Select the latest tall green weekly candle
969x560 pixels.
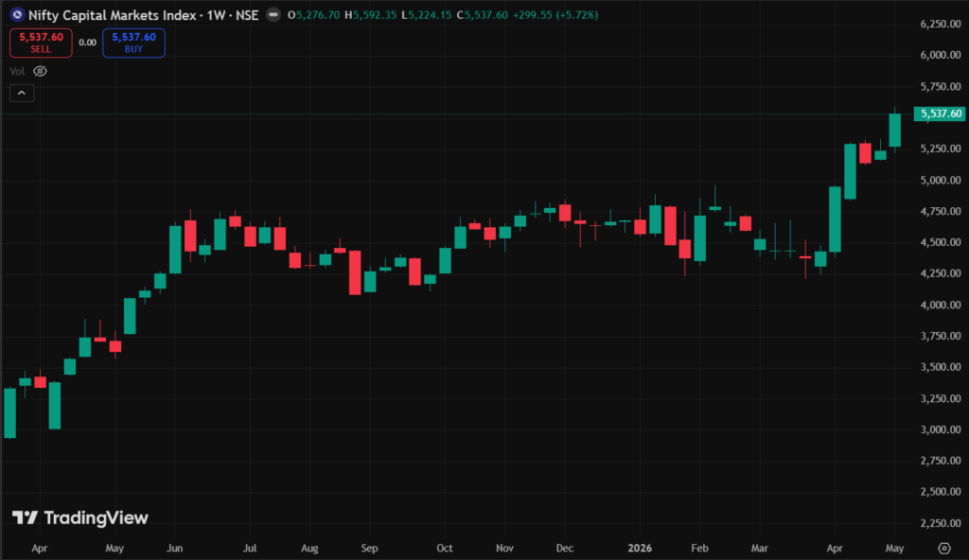(895, 130)
